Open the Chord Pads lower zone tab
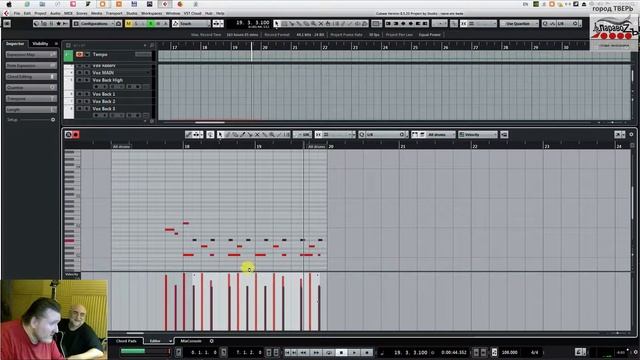This screenshot has height=360, width=640. coord(126,341)
